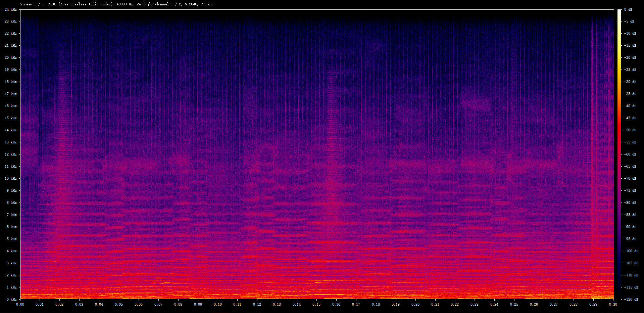Screen dimensions: 644x313
Task: Click the "0:16" time label
Action: point(336,304)
